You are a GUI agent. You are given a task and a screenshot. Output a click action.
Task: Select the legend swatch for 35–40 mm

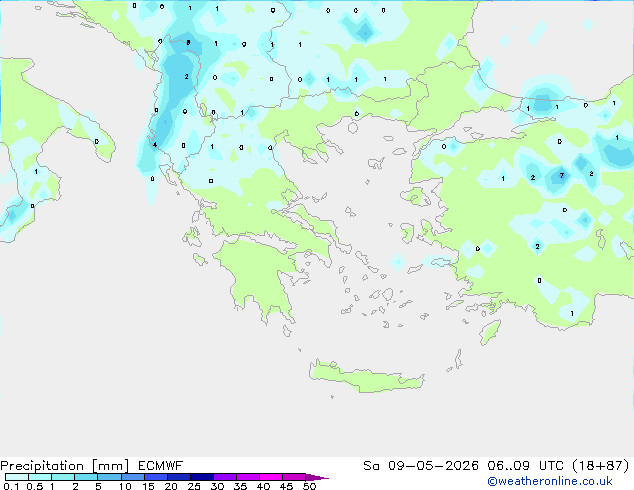coord(248,477)
